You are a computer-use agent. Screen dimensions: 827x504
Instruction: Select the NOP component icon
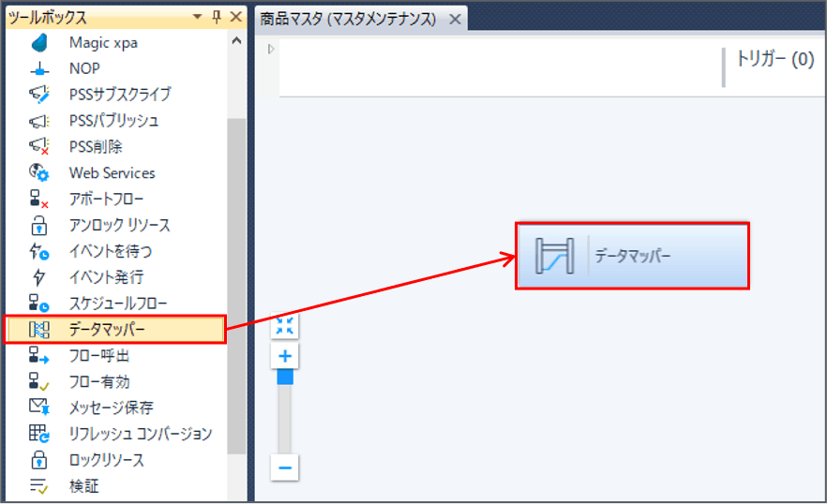pyautogui.click(x=38, y=68)
